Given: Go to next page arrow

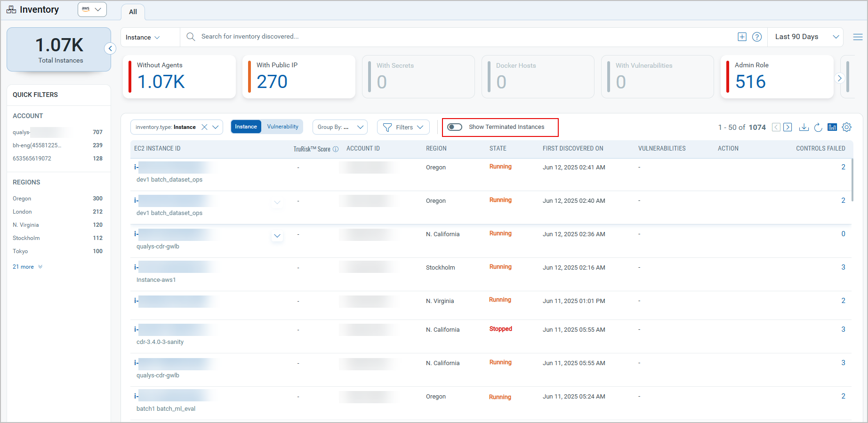Looking at the screenshot, I should (788, 127).
